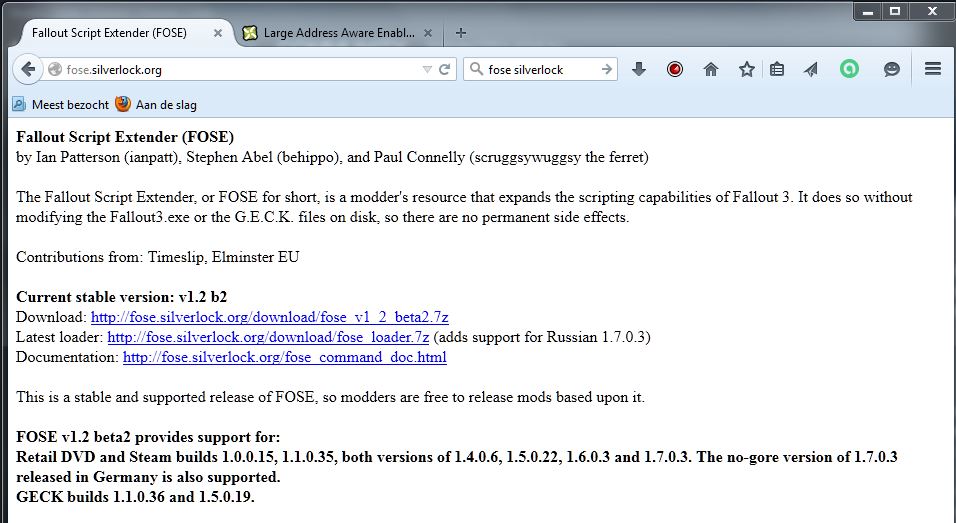Download fose_v1_2_beta2.7z link
Viewport: 956px width, 523px height.
(269, 317)
